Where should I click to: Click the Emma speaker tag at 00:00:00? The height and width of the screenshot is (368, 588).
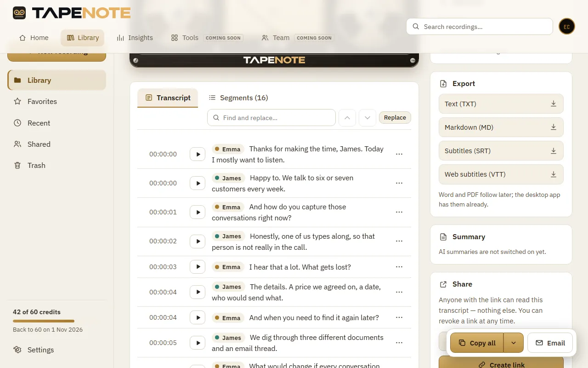point(228,149)
